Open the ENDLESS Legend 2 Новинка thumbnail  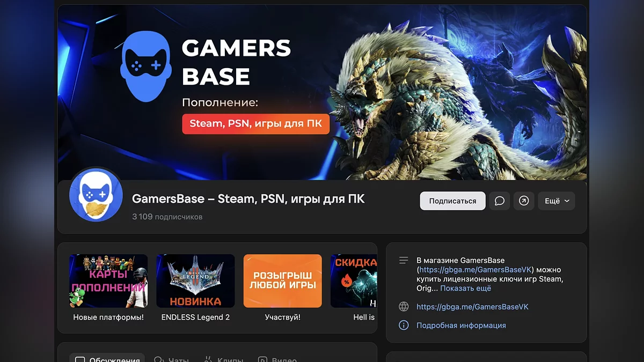[195, 281]
